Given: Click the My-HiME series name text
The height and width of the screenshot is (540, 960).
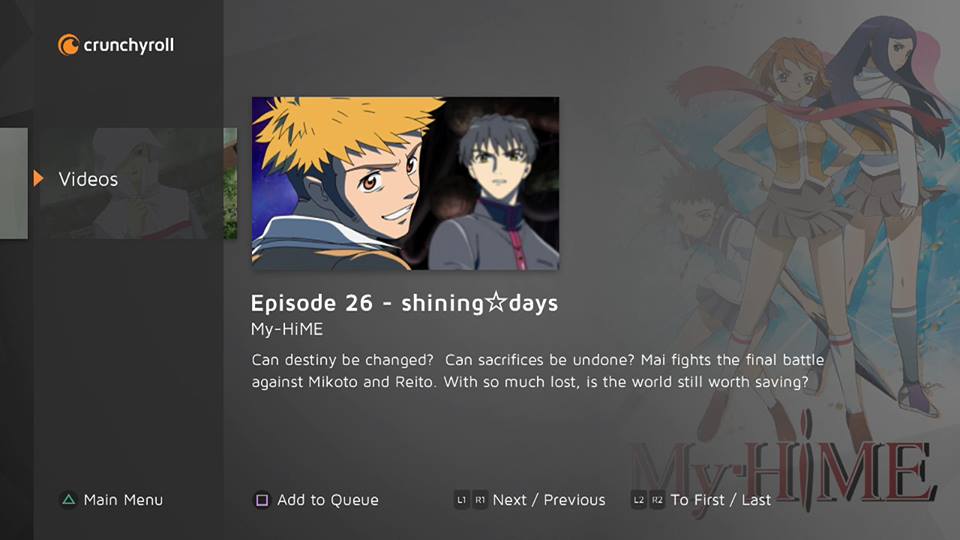Looking at the screenshot, I should pyautogui.click(x=287, y=329).
